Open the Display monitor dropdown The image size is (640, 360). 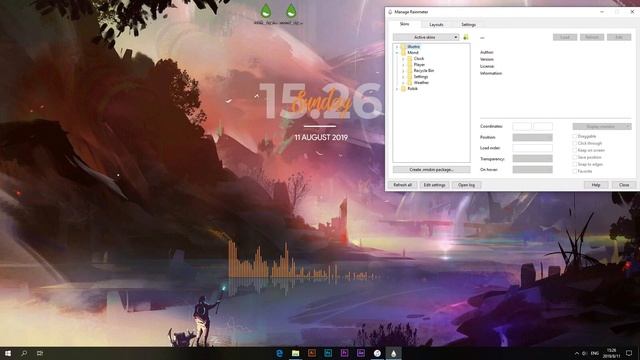coord(602,127)
